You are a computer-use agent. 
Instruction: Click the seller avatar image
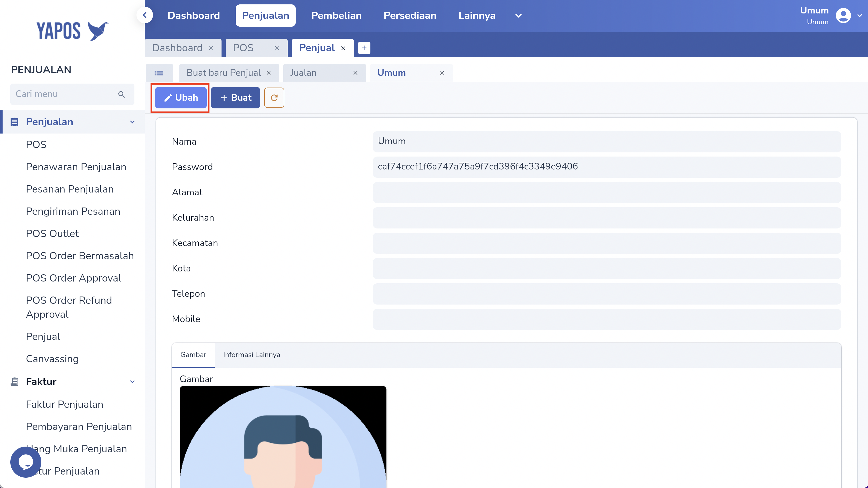click(x=283, y=437)
